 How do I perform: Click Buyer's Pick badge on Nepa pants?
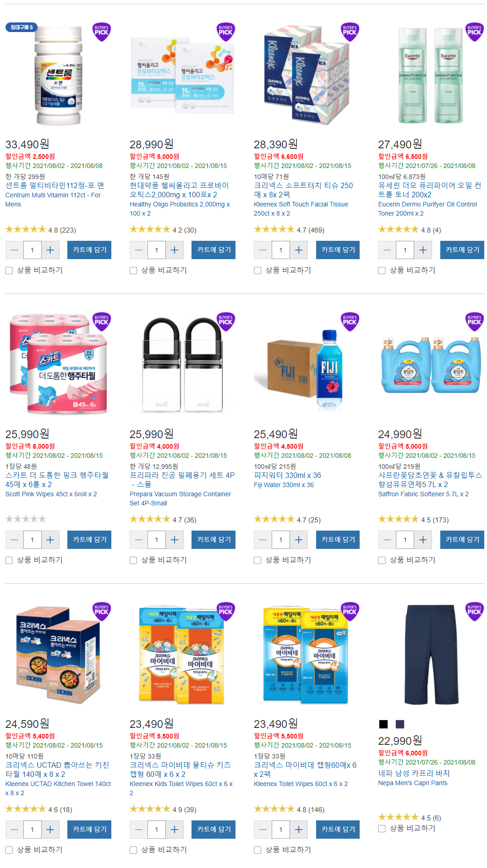pos(474,611)
